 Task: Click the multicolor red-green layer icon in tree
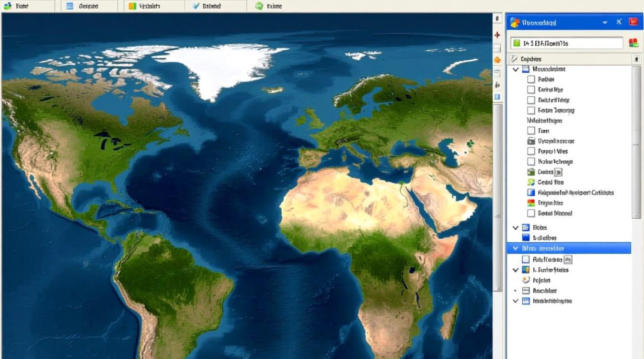coord(530,203)
